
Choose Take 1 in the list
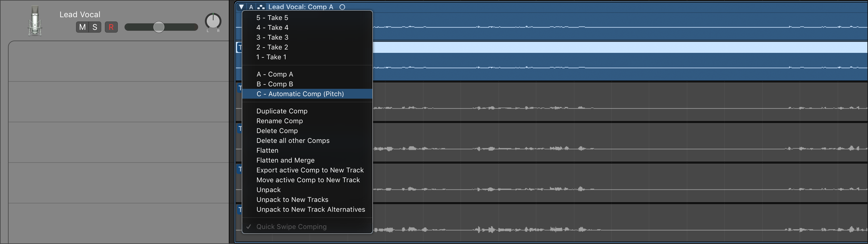coord(271,57)
